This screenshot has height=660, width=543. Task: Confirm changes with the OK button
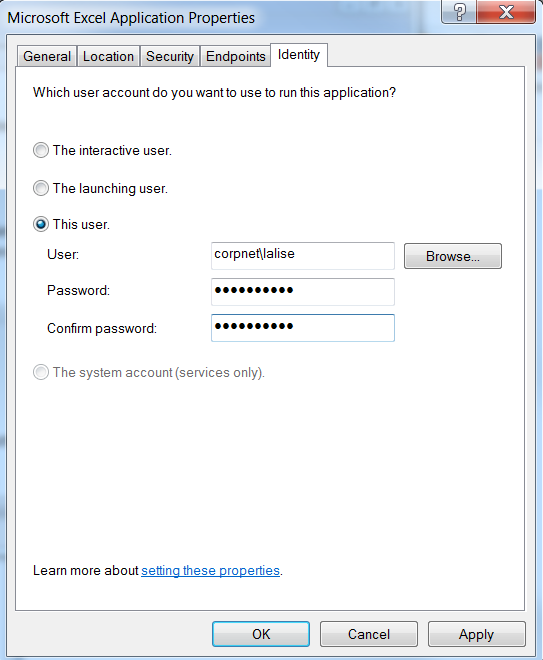[261, 634]
